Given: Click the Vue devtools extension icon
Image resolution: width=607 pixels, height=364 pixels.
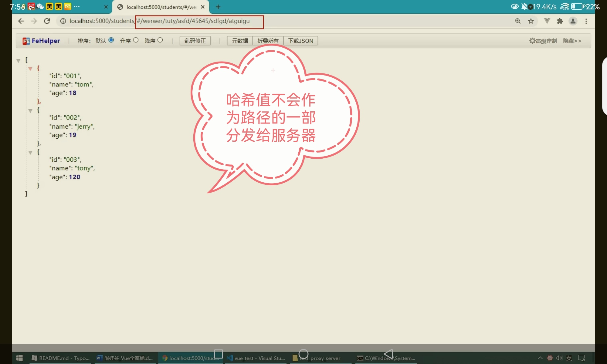Looking at the screenshot, I should click(x=547, y=21).
